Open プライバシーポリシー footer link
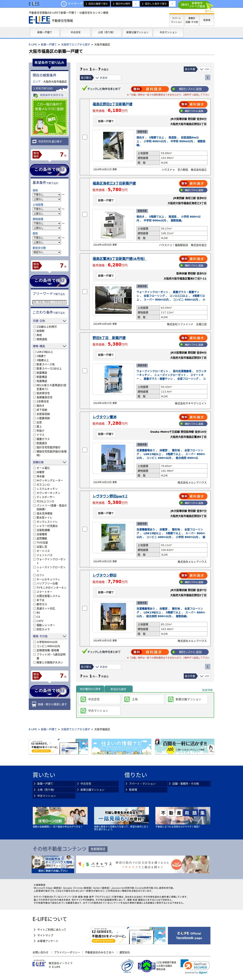The width and height of the screenshot is (243, 980). (67, 952)
